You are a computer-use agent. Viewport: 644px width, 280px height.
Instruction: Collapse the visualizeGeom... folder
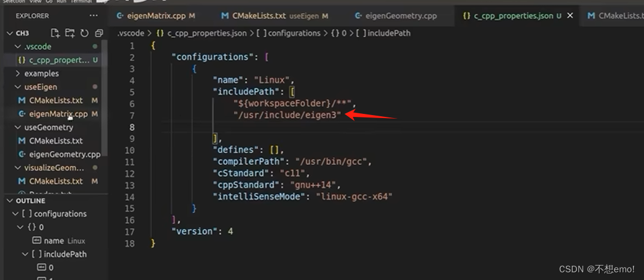tap(18, 168)
